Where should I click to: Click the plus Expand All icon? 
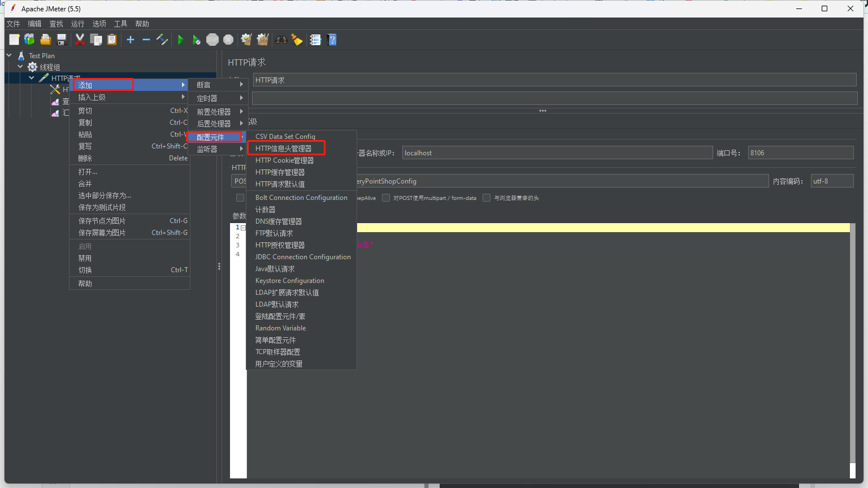pos(131,40)
